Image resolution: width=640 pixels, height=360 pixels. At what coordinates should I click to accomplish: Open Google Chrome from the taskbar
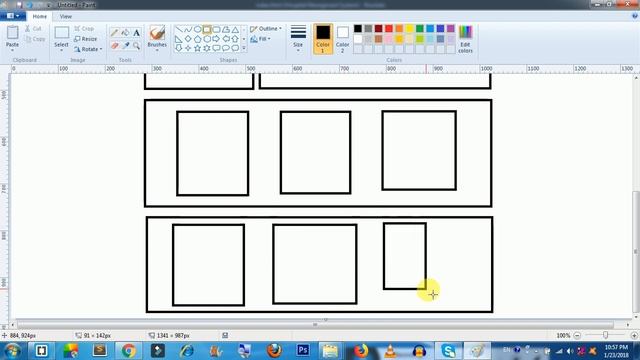click(128, 351)
